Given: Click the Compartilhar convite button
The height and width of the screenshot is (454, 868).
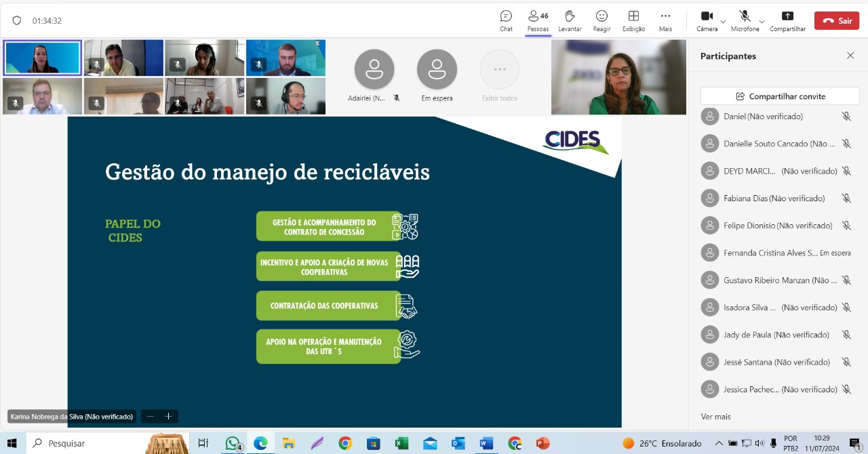Looking at the screenshot, I should tap(780, 96).
